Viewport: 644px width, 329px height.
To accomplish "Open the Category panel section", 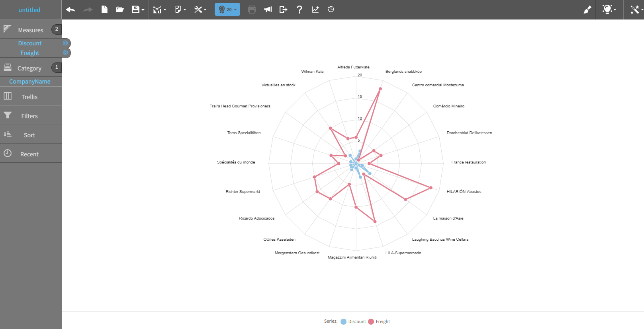I will point(31,67).
